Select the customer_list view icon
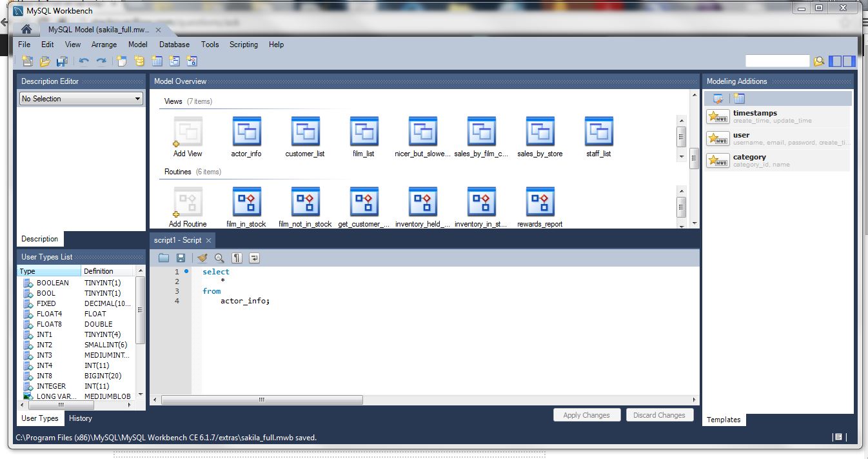The height and width of the screenshot is (459, 868). coord(305,132)
